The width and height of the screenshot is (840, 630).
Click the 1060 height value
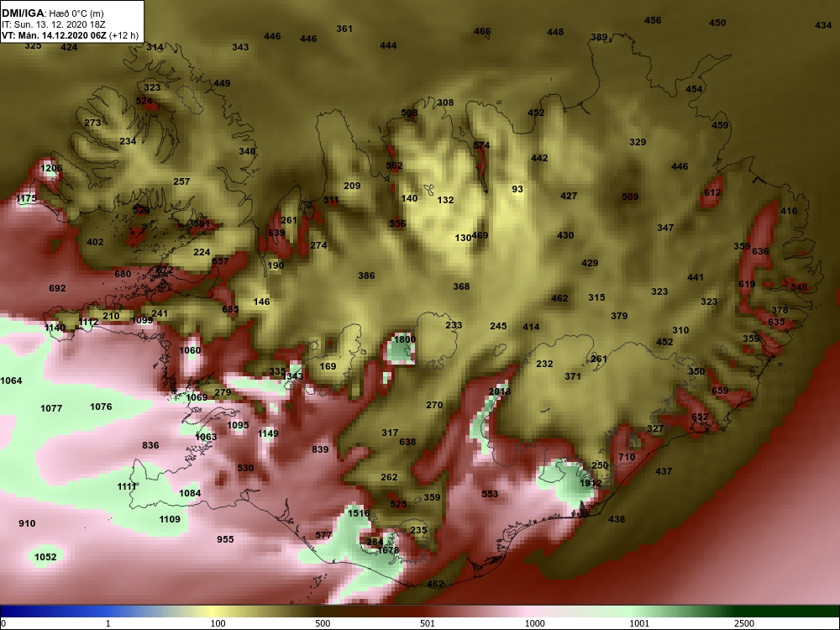pyautogui.click(x=190, y=350)
